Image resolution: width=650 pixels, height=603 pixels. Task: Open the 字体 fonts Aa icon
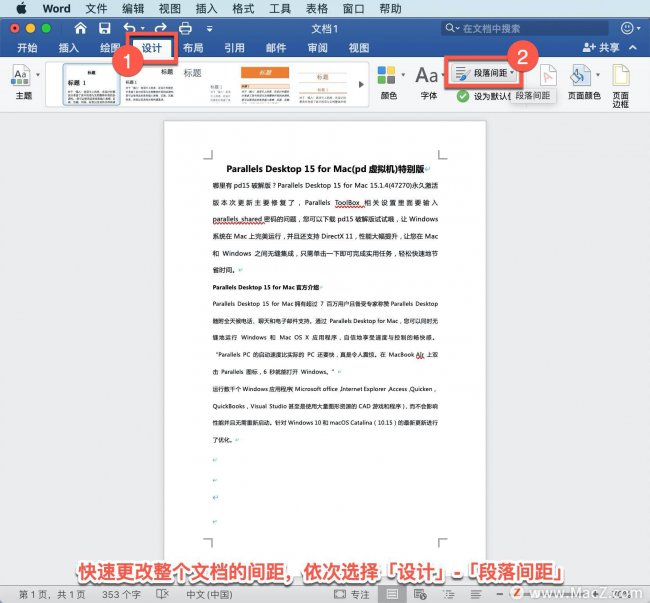427,75
